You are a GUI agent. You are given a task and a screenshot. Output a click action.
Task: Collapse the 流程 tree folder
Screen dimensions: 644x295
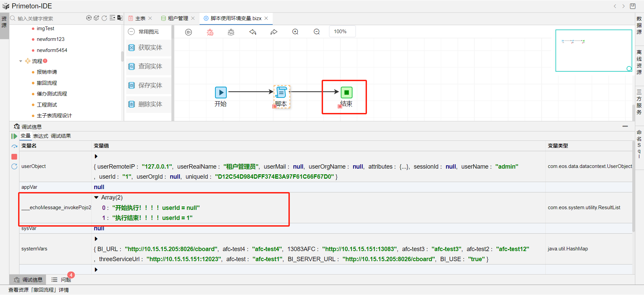point(21,61)
